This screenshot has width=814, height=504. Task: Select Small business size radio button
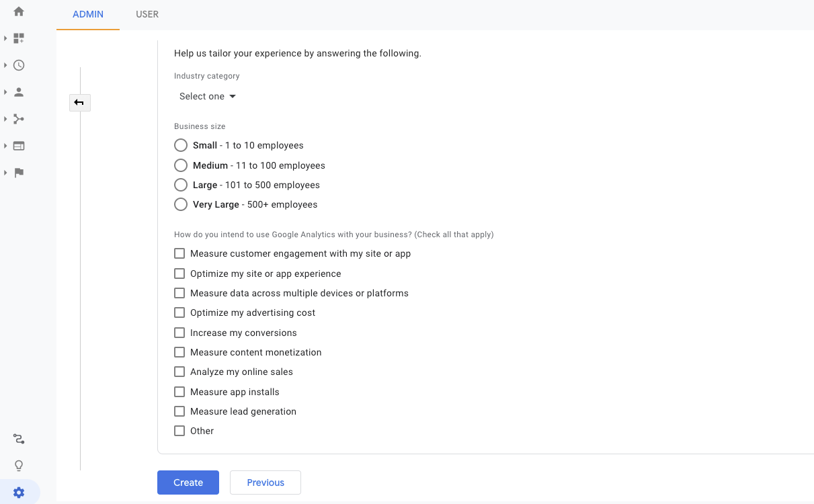click(180, 145)
